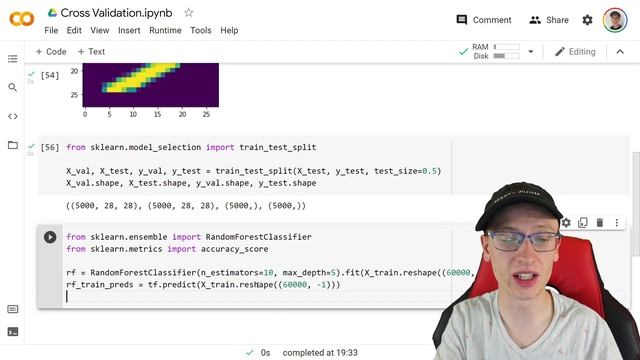
Task: Open the Editing mode selector
Action: point(576,52)
